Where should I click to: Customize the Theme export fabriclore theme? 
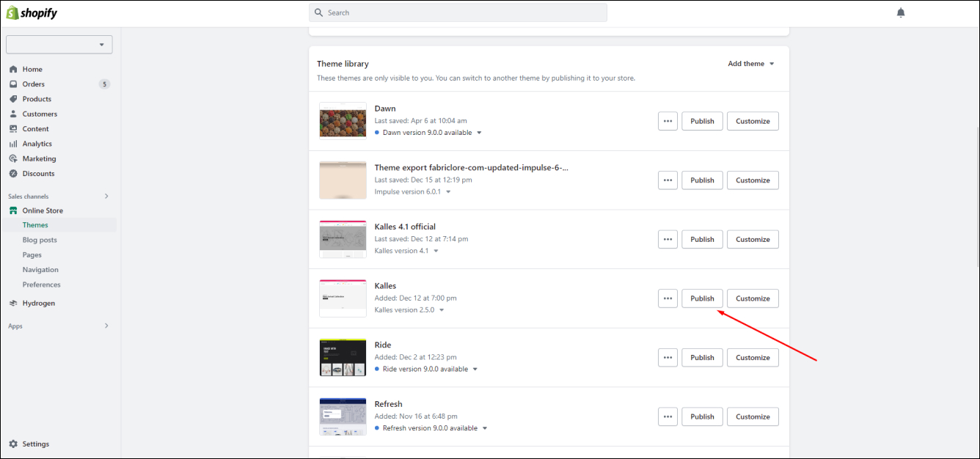click(753, 180)
